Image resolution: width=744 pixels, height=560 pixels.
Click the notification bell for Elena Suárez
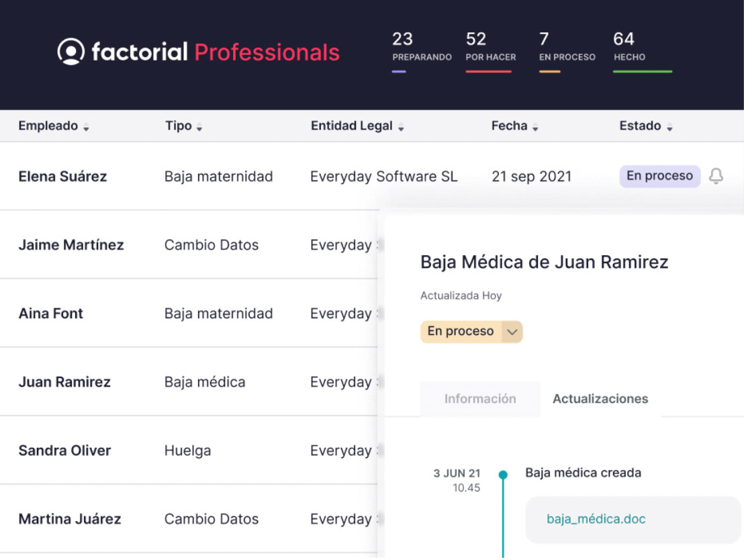[x=716, y=177]
